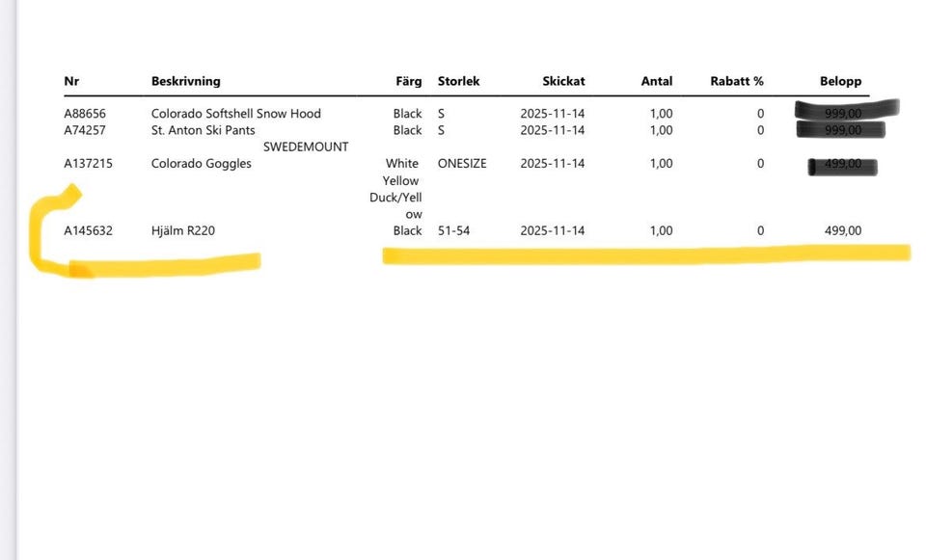Click St. Anton Ski Pants description

203,130
